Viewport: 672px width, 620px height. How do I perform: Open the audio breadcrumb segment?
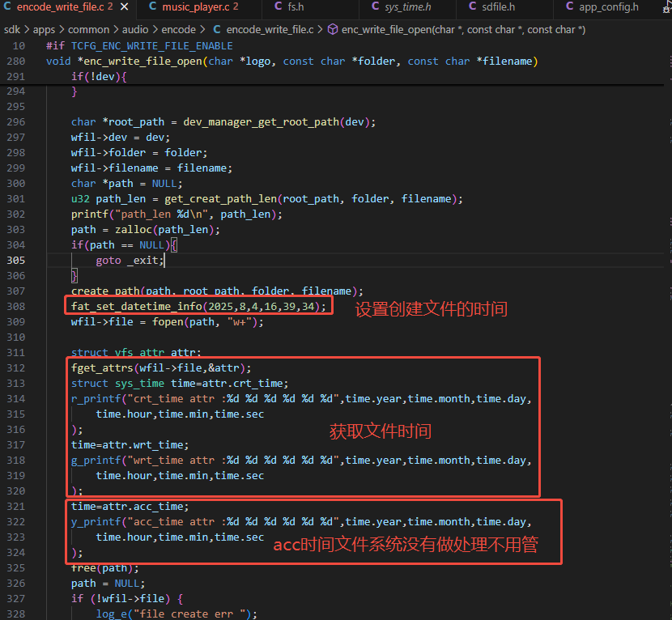pos(135,30)
